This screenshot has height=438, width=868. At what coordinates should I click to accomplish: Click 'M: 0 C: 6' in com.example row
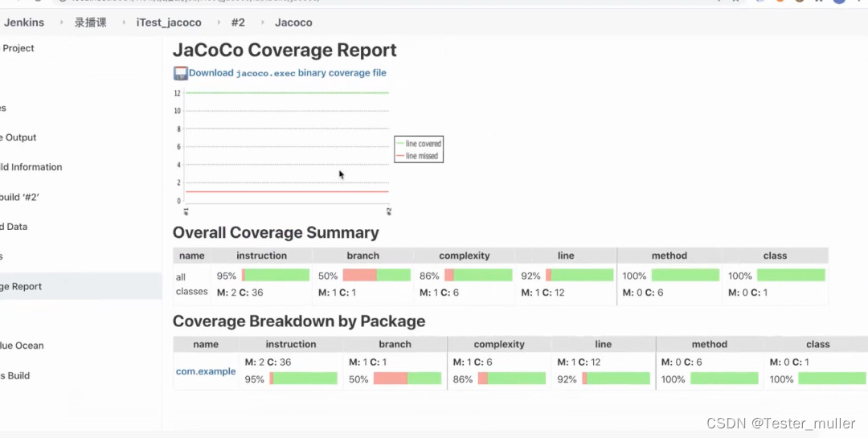[682, 362]
